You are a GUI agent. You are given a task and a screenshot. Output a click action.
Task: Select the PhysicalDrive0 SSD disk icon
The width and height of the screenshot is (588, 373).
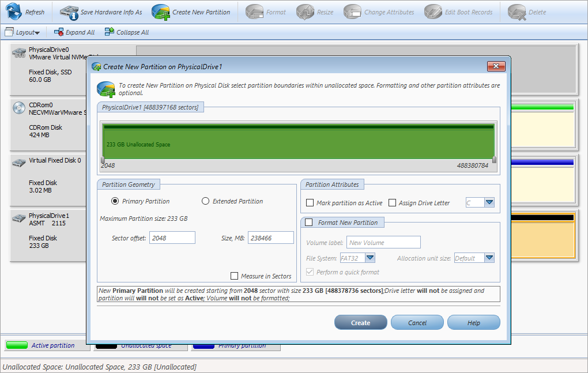click(x=20, y=54)
